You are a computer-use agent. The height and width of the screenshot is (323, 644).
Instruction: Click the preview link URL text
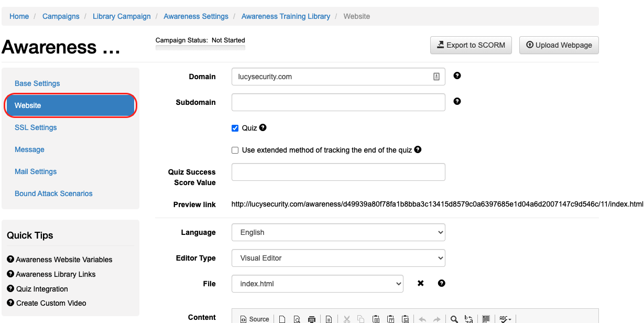[437, 204]
